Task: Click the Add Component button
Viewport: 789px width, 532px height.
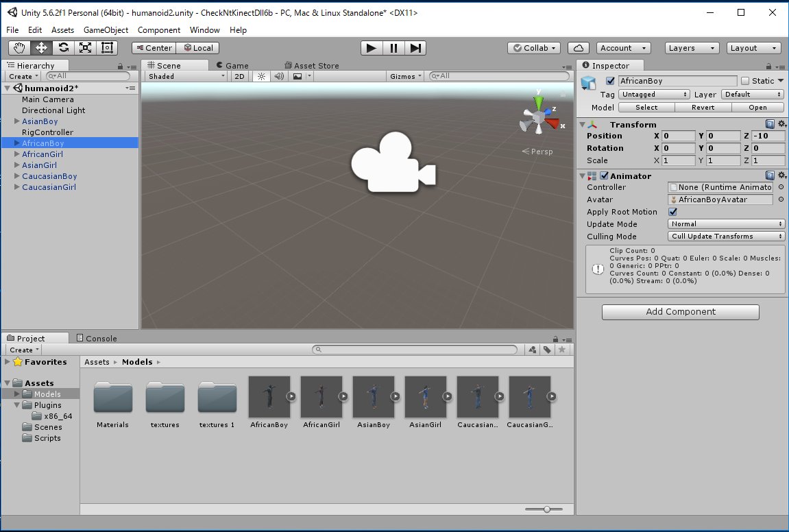Action: coord(680,312)
